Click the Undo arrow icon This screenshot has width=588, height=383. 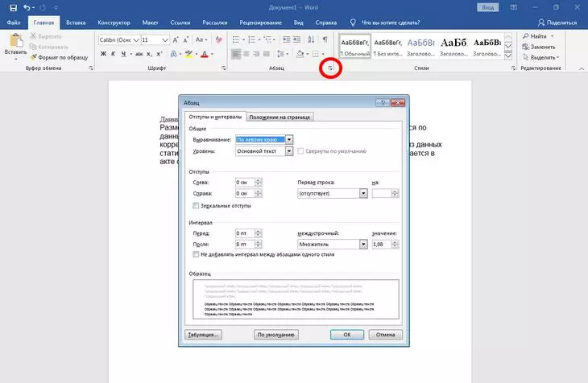pos(28,7)
